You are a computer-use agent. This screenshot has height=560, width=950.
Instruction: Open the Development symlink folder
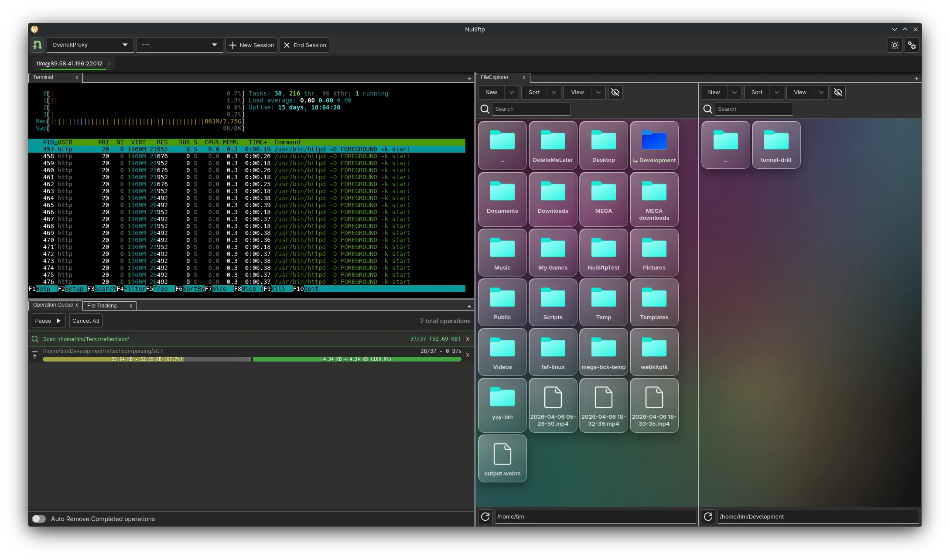click(654, 145)
